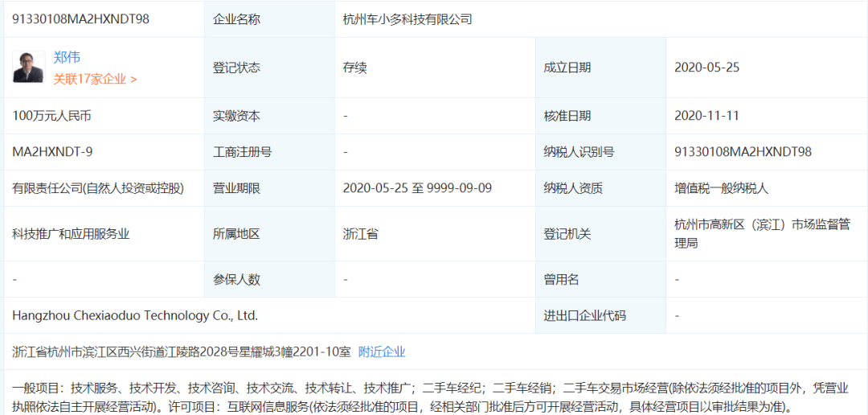
Task: Click the 核准日期 label cell
Action: coord(600,116)
